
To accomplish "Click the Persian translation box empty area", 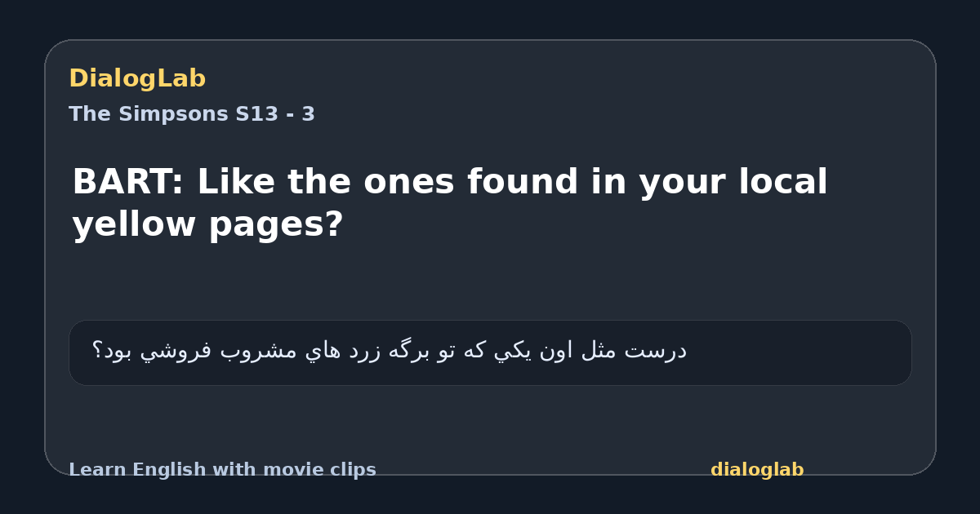I will (x=800, y=352).
